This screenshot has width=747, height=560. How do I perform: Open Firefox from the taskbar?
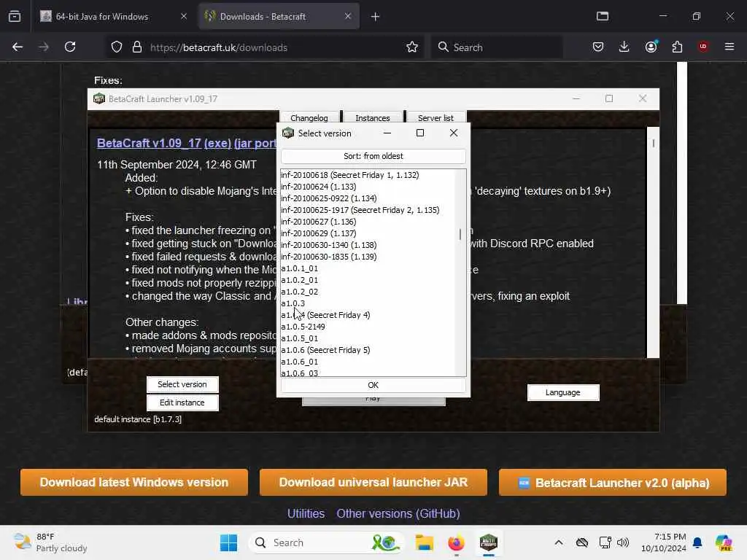pyautogui.click(x=457, y=542)
